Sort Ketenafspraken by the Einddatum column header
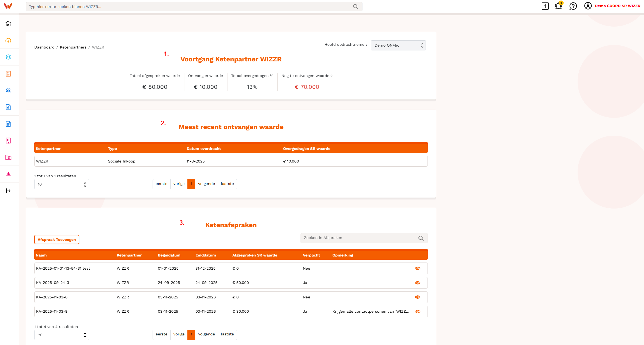This screenshot has width=644, height=345. (206, 255)
